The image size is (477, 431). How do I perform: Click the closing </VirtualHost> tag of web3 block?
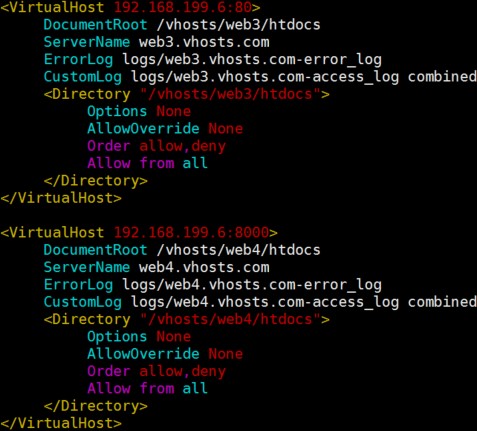click(61, 198)
